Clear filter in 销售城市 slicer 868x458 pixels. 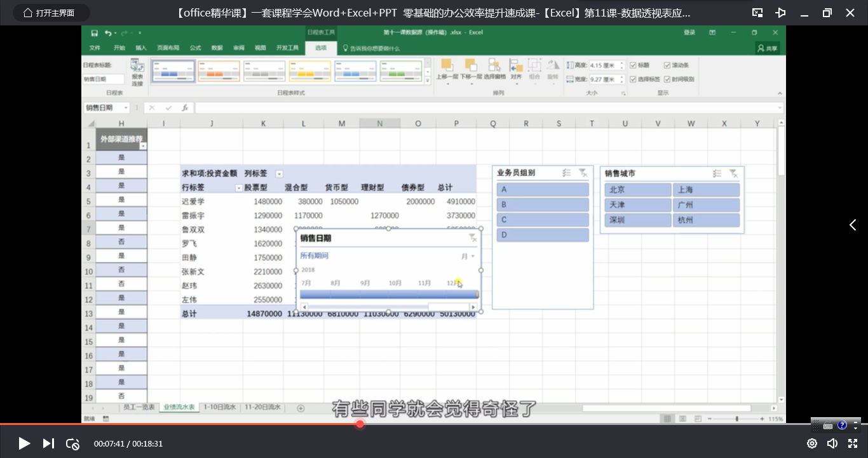pos(733,173)
